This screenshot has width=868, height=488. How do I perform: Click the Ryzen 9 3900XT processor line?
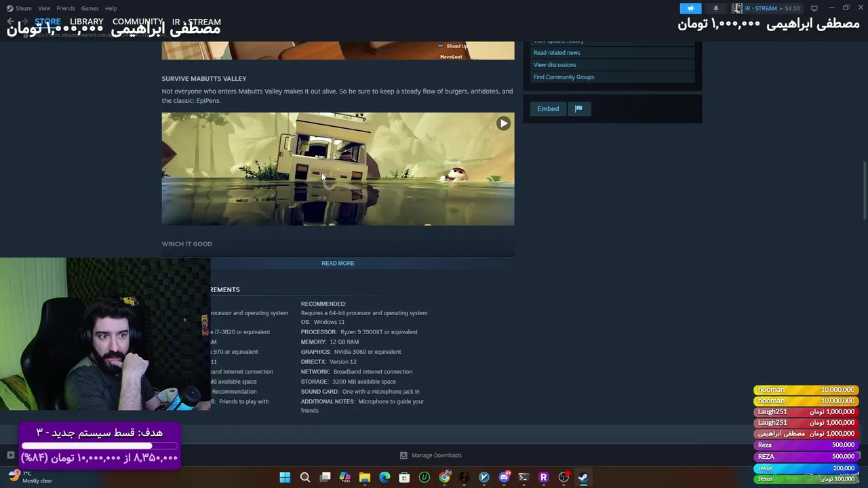point(359,332)
